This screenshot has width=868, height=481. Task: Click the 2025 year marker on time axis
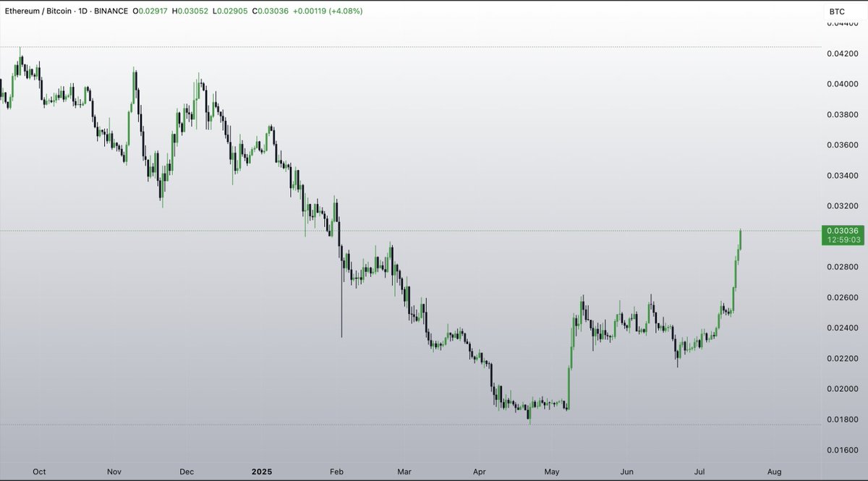point(262,472)
